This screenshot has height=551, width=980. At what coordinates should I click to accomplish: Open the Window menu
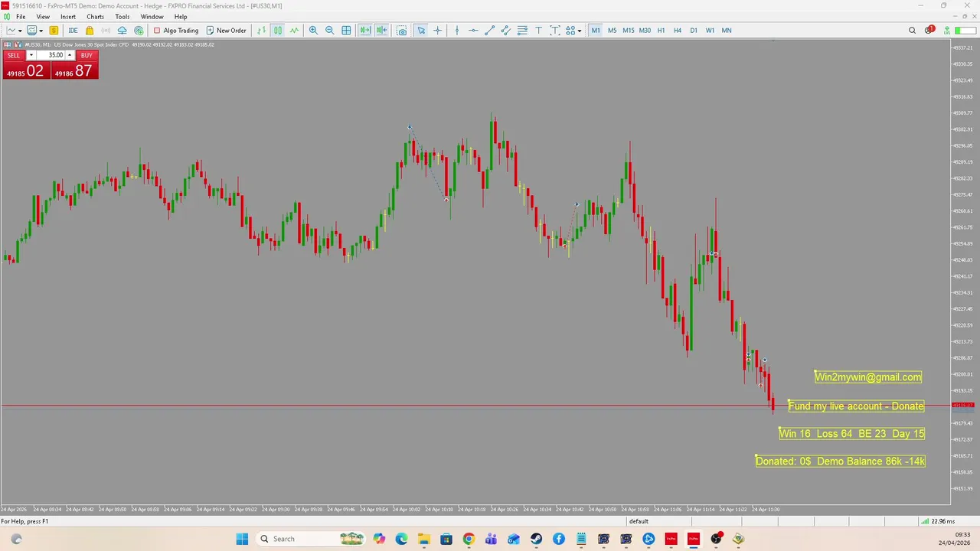point(152,17)
